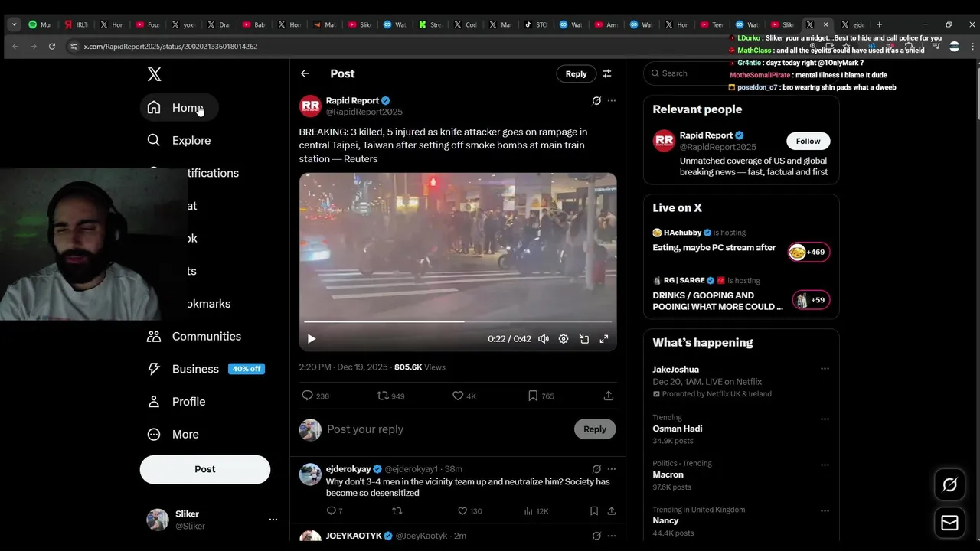The height and width of the screenshot is (551, 980).
Task: Open the reply filter settings icon beside Reply
Action: point(606,73)
